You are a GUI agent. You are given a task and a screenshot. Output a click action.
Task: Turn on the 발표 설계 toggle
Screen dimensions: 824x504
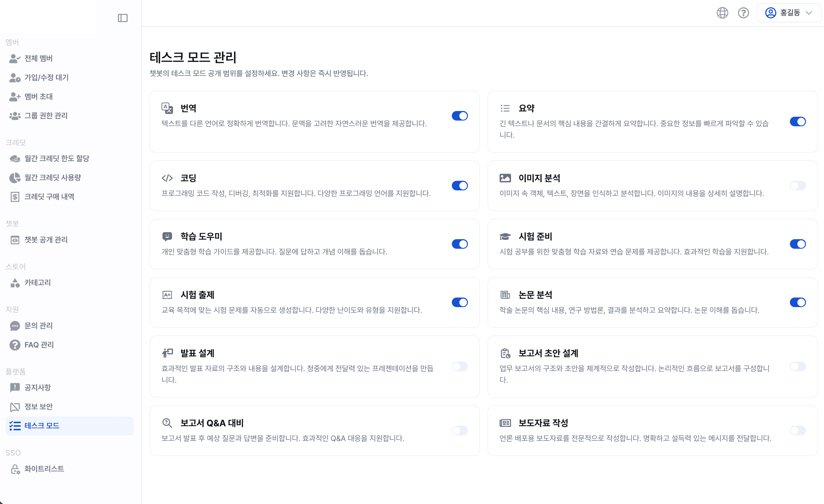coord(460,367)
